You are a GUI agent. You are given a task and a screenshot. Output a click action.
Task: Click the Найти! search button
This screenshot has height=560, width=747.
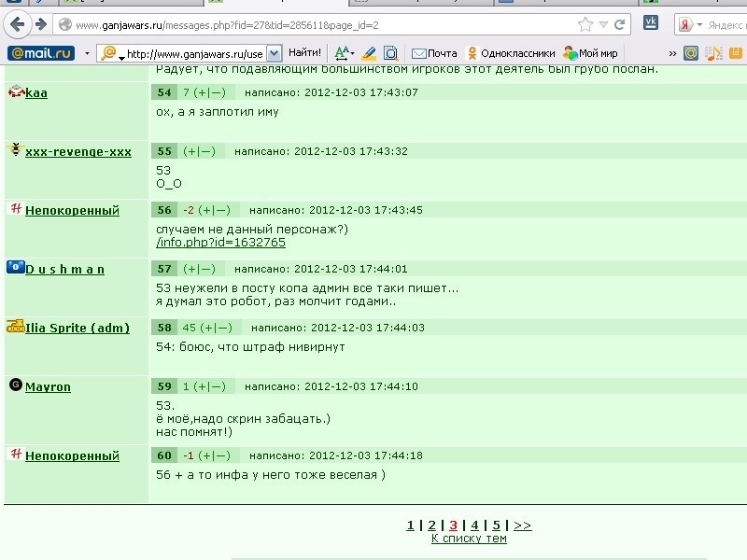[x=305, y=53]
